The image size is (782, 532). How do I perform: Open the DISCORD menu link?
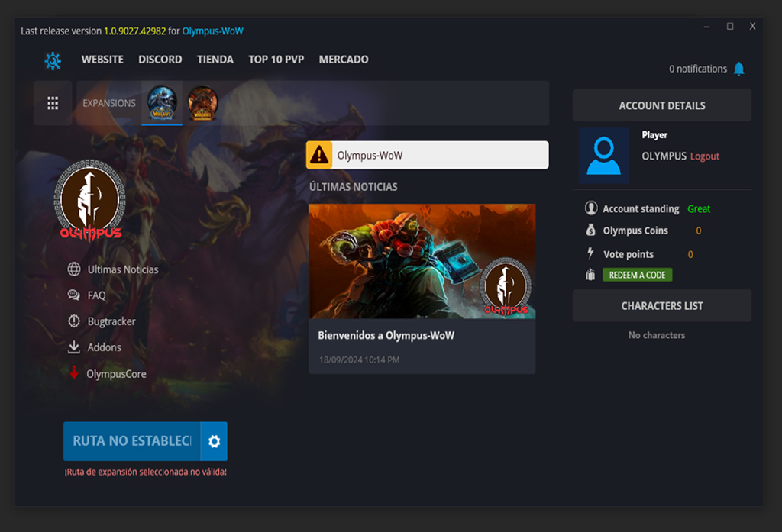(160, 60)
